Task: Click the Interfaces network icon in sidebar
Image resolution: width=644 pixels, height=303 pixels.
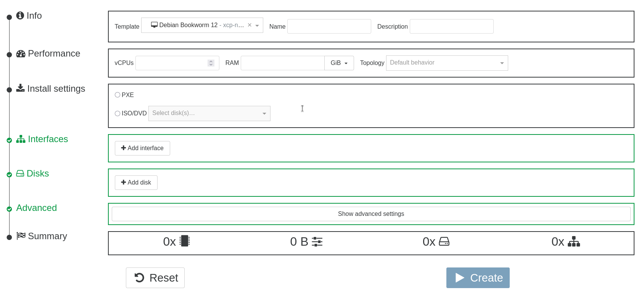Action: click(21, 139)
